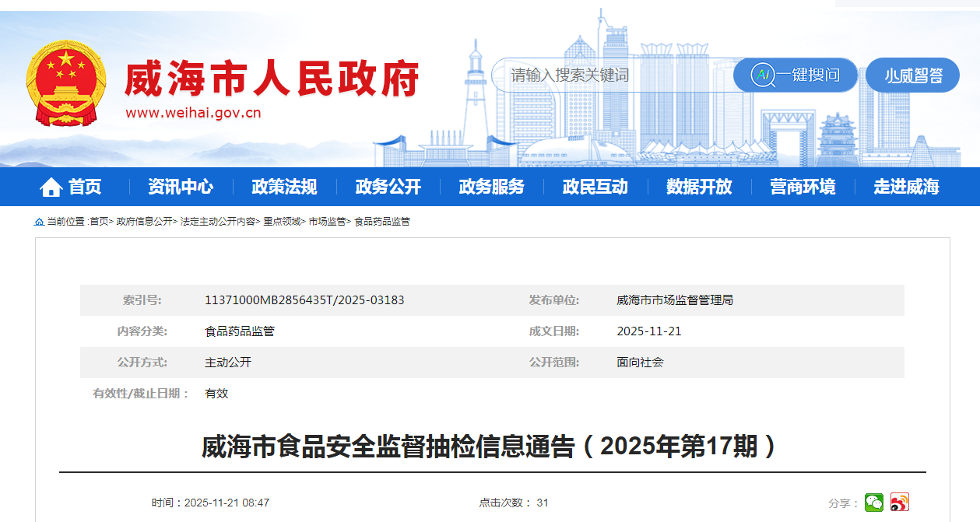The height and width of the screenshot is (522, 980).
Task: Follow the 市场监管 breadcrumb link
Action: [327, 222]
